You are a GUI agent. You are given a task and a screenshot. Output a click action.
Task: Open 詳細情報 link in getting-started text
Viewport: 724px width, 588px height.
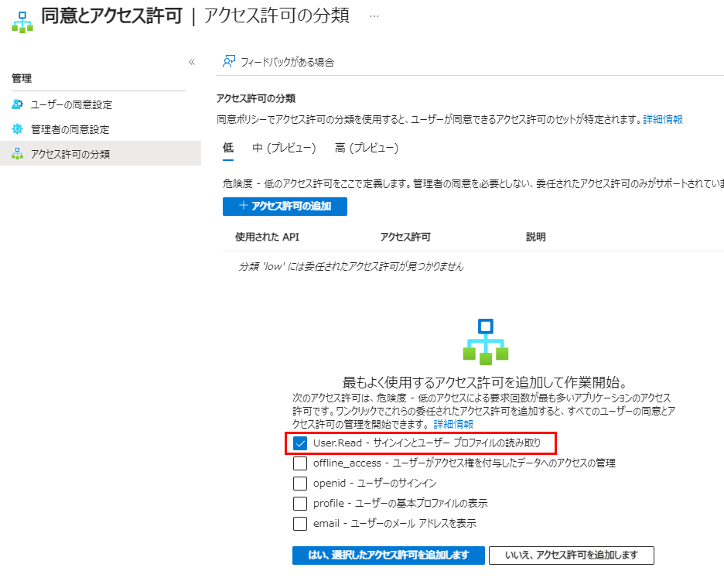pos(453,424)
